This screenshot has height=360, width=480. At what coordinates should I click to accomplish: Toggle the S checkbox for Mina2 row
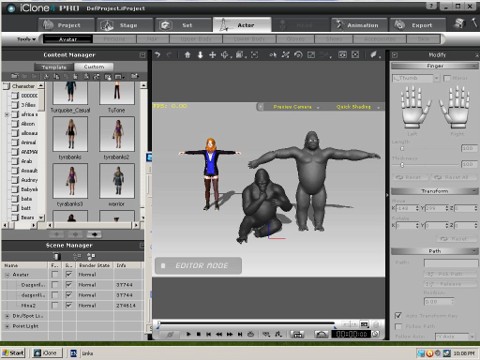pos(69,305)
